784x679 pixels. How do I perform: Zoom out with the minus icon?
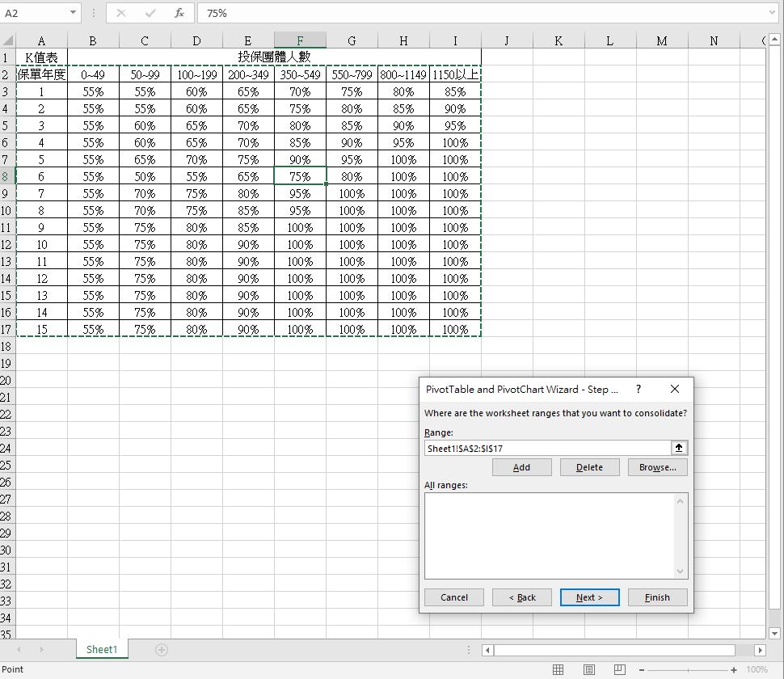point(642,670)
